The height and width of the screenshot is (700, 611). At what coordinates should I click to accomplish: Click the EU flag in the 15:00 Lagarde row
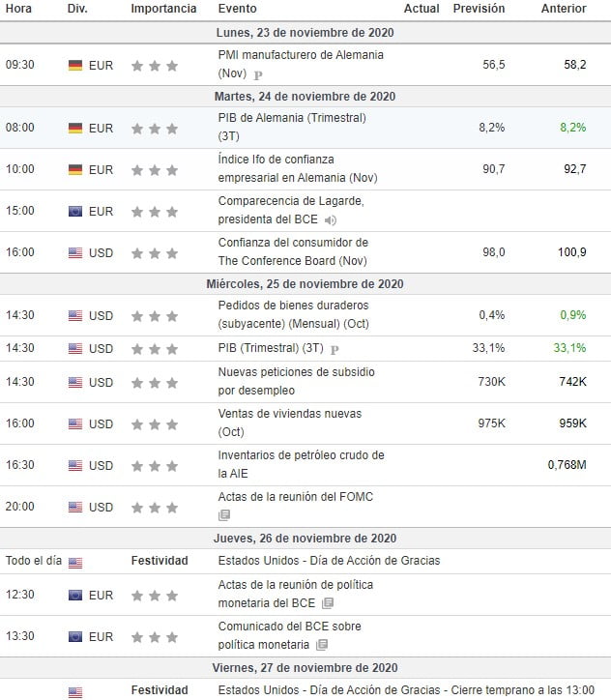tap(75, 211)
